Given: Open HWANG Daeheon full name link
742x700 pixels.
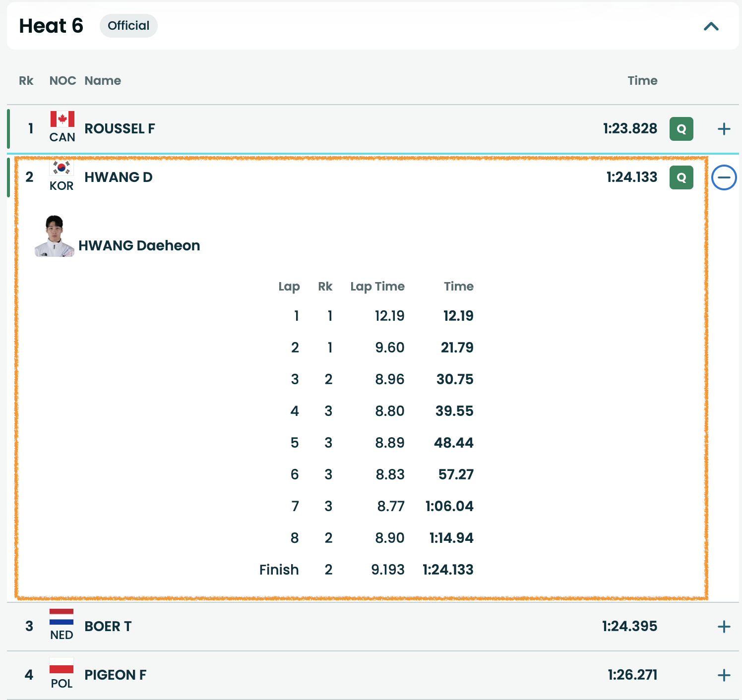Looking at the screenshot, I should click(139, 245).
